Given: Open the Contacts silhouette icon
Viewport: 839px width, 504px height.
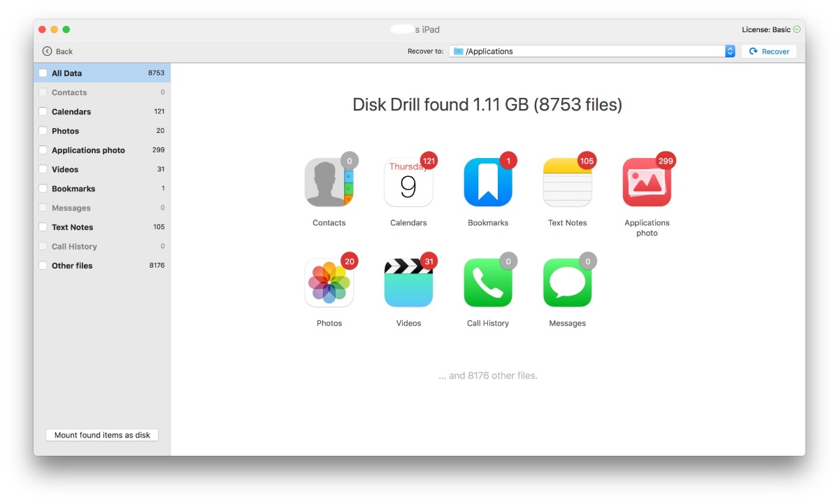Looking at the screenshot, I should pos(329,182).
